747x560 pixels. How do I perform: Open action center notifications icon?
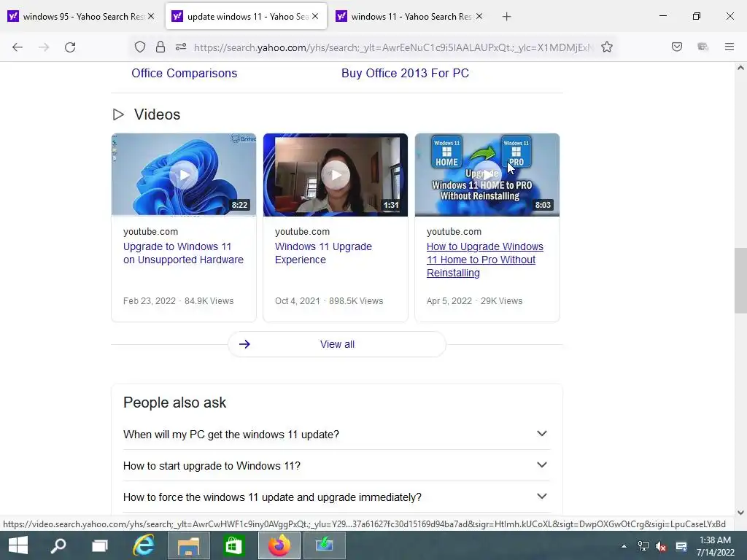tap(681, 547)
